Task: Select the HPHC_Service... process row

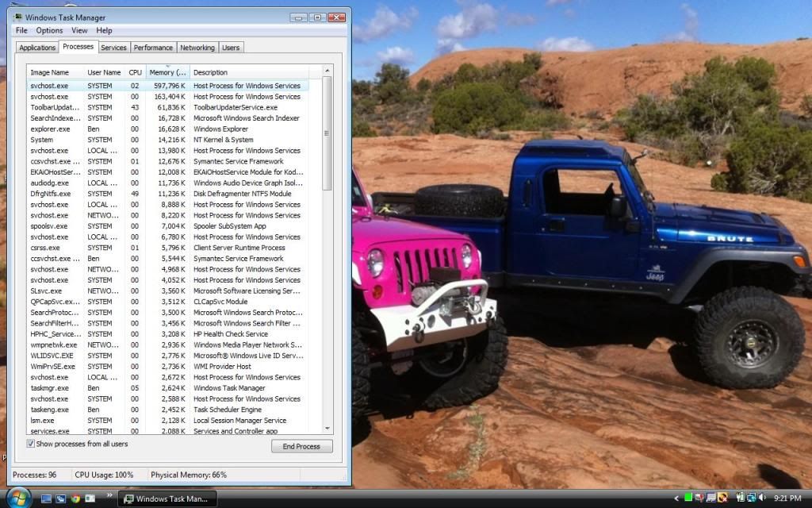Action: click(x=168, y=334)
